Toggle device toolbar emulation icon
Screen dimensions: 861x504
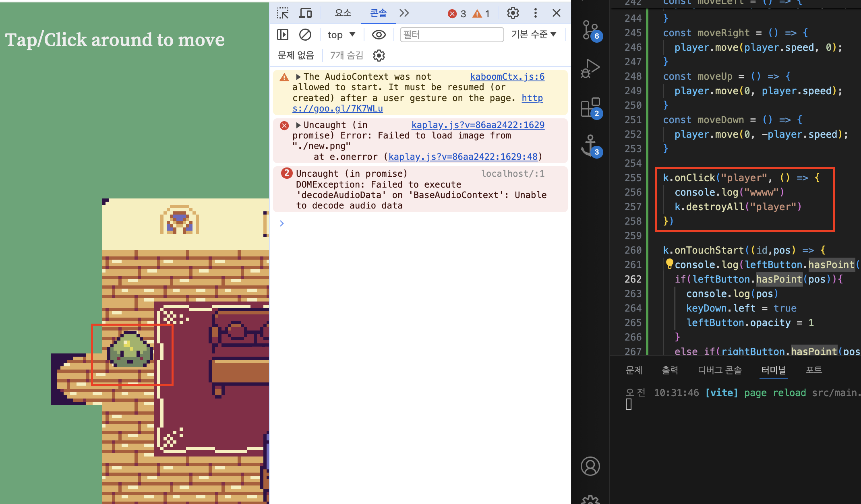(305, 13)
